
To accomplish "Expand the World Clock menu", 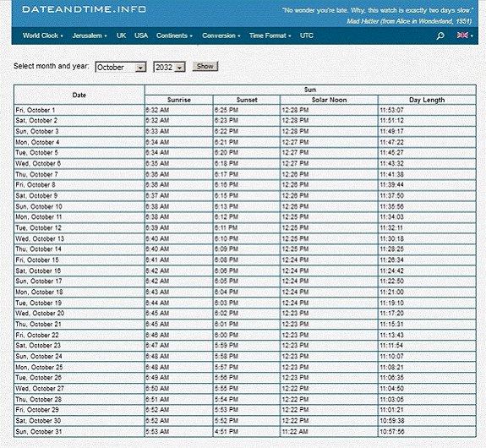I will (x=43, y=36).
